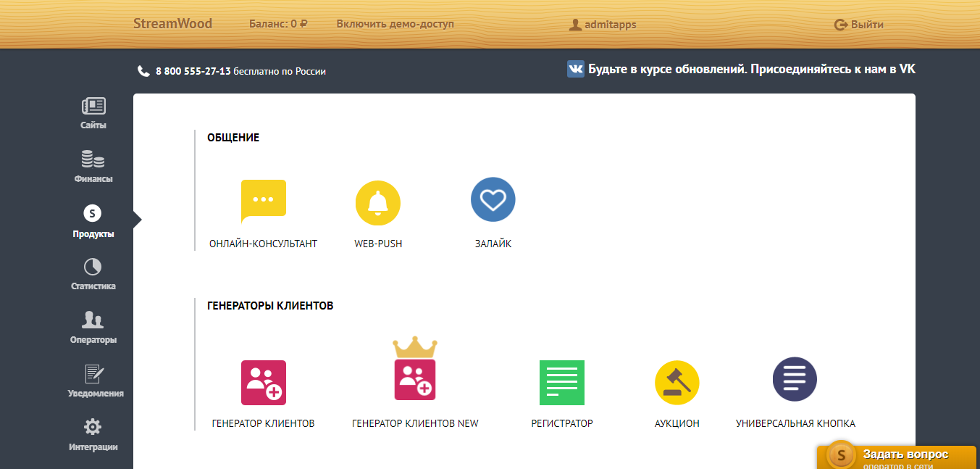980x469 pixels.
Task: Click the Баланс: 0 ₽ link
Action: tap(279, 24)
